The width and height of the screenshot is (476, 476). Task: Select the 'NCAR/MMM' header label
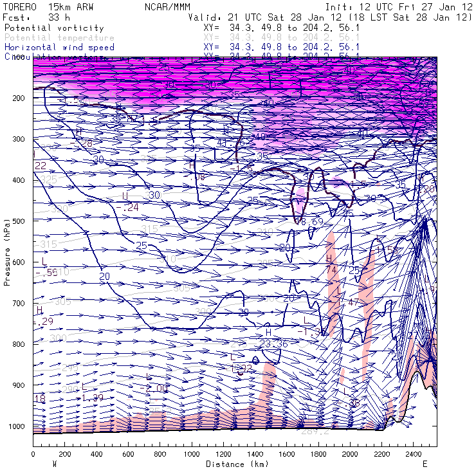tap(168, 6)
